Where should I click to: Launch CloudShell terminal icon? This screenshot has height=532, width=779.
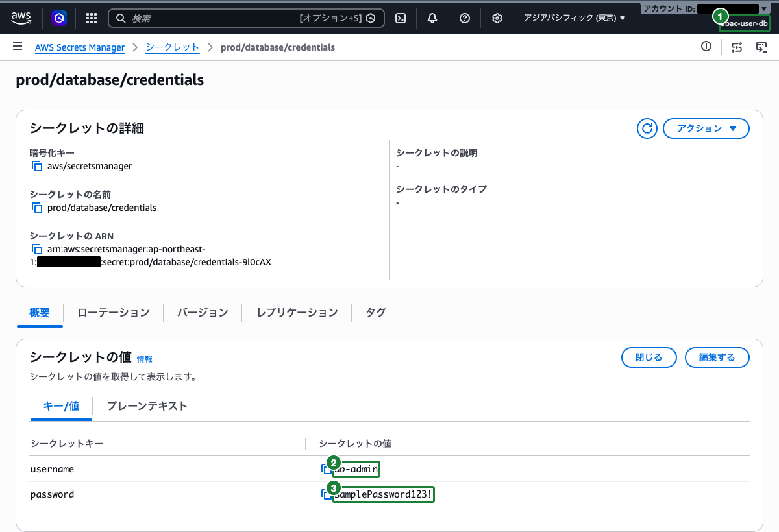click(x=401, y=18)
